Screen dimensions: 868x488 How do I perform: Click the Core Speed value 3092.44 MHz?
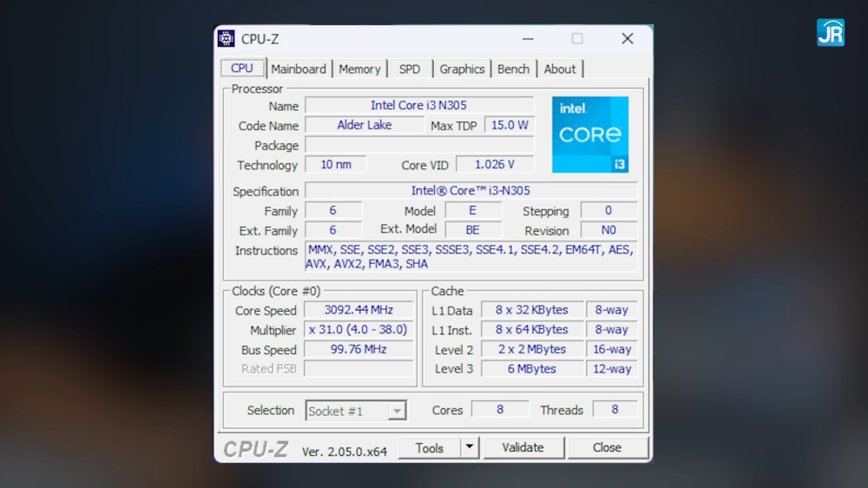point(358,310)
